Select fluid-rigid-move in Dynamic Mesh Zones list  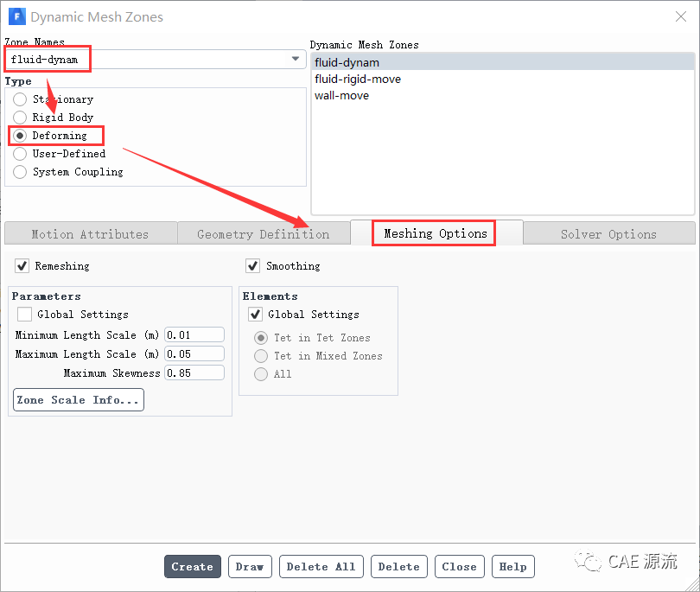pyautogui.click(x=358, y=79)
